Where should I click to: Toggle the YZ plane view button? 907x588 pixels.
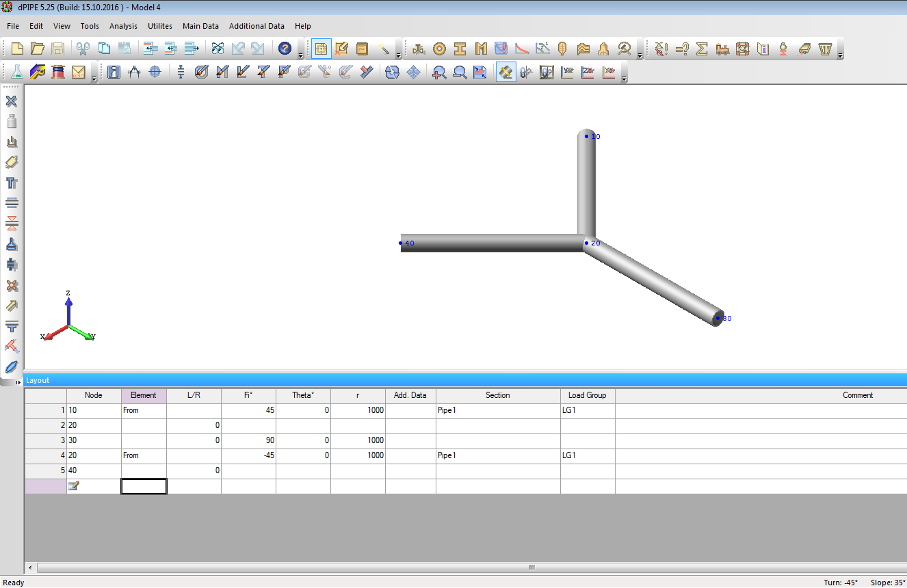567,72
